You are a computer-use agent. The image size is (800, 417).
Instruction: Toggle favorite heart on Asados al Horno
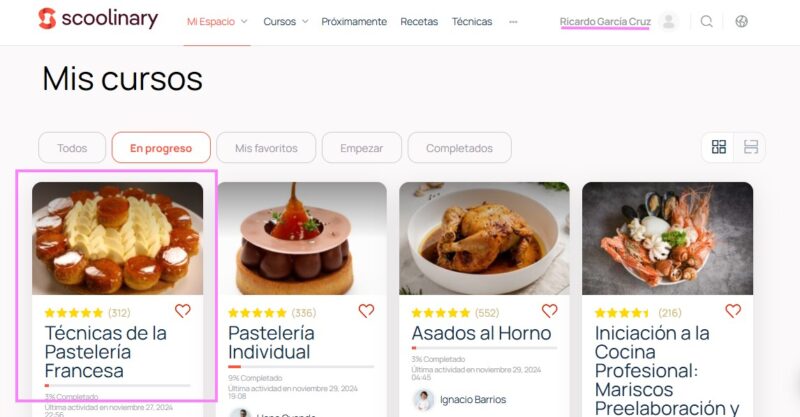click(x=549, y=310)
